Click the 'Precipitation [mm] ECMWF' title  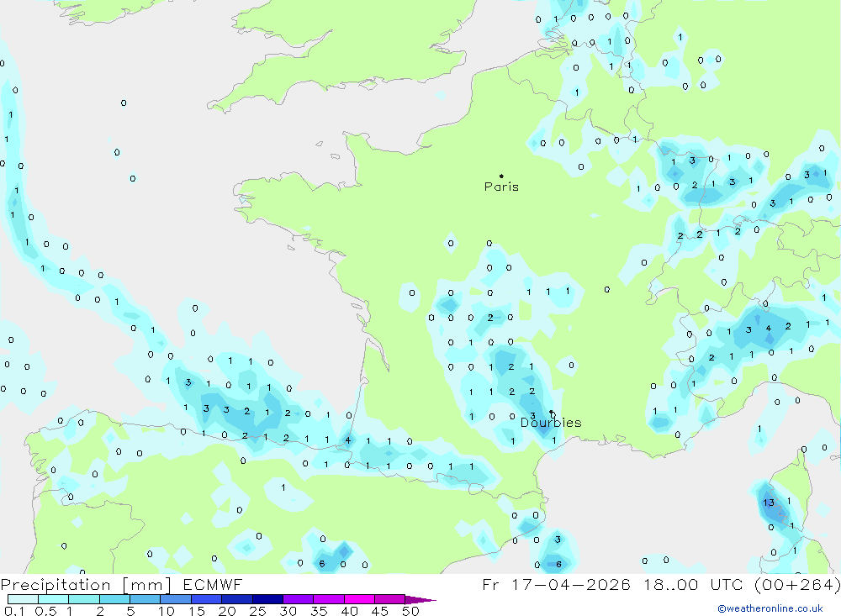point(121,584)
